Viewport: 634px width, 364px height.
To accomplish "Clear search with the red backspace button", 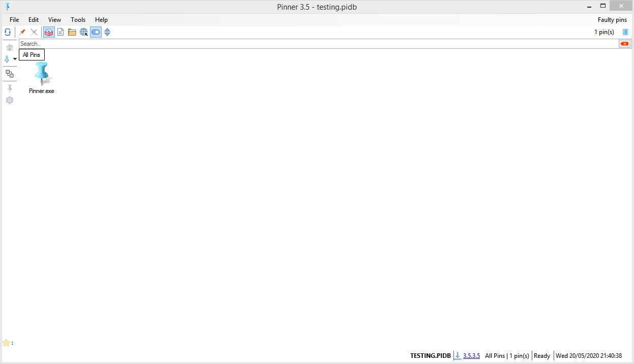I will pyautogui.click(x=624, y=44).
